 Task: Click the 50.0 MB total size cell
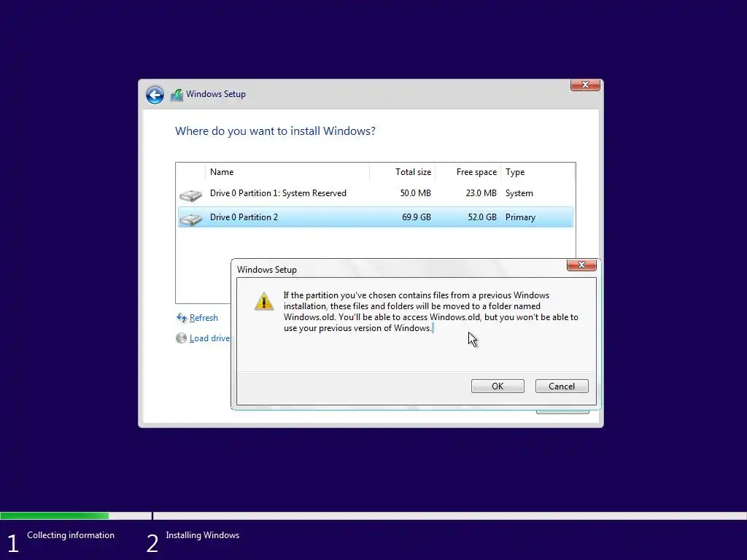415,193
